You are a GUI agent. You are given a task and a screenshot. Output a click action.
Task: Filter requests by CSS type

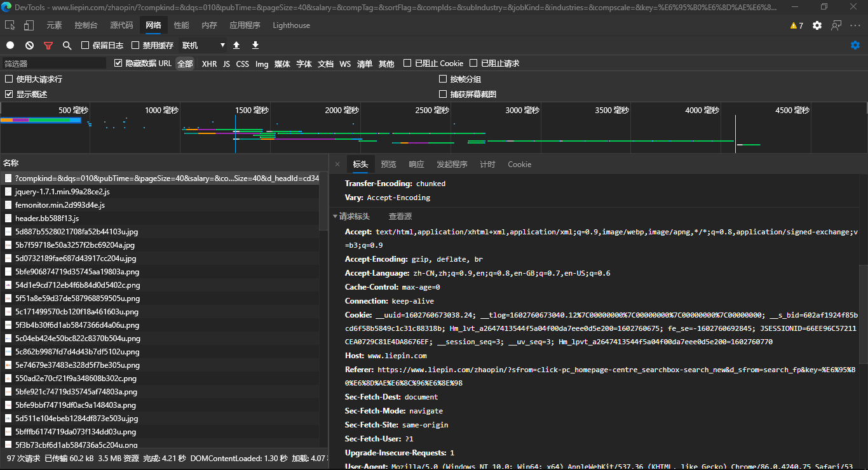[242, 64]
